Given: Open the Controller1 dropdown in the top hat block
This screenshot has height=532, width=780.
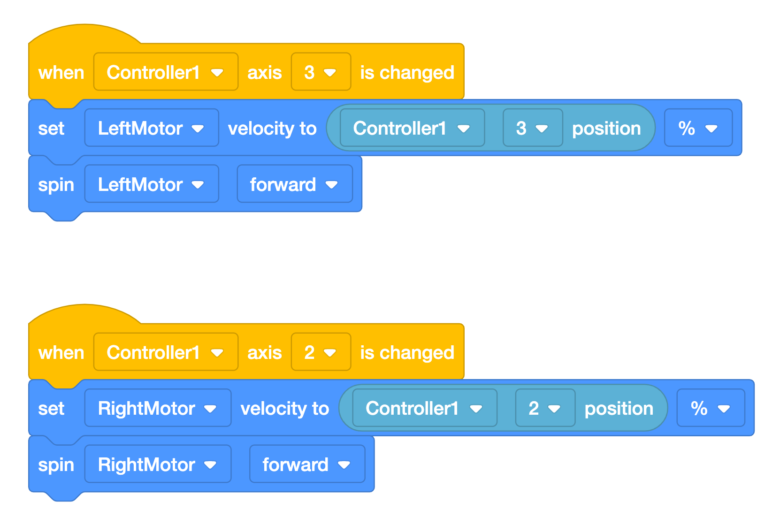Looking at the screenshot, I should 165,72.
